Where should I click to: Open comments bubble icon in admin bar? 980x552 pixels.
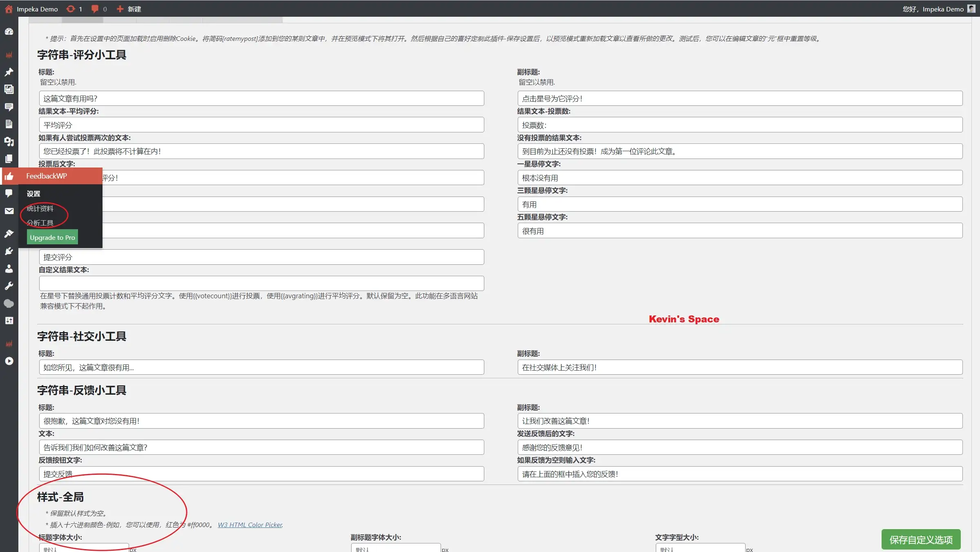95,9
